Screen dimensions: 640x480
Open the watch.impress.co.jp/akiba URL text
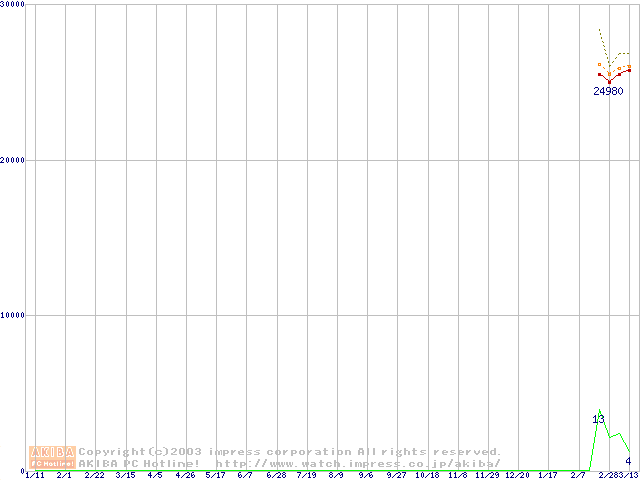point(357,464)
